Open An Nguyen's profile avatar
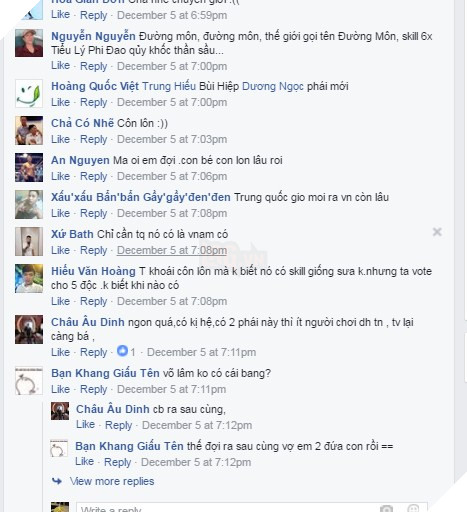Image resolution: width=467 pixels, height=512 pixels. (x=29, y=167)
